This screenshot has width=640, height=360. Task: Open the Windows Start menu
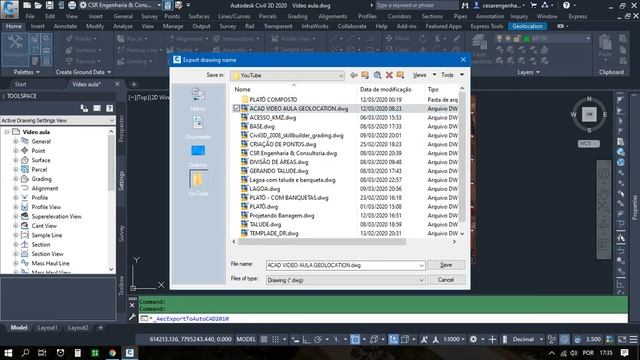8,353
